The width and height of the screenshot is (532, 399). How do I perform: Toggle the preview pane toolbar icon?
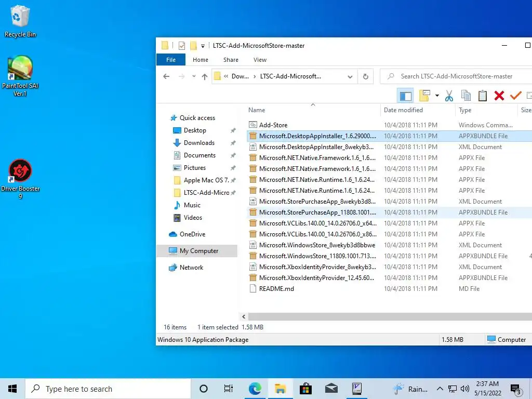[405, 96]
